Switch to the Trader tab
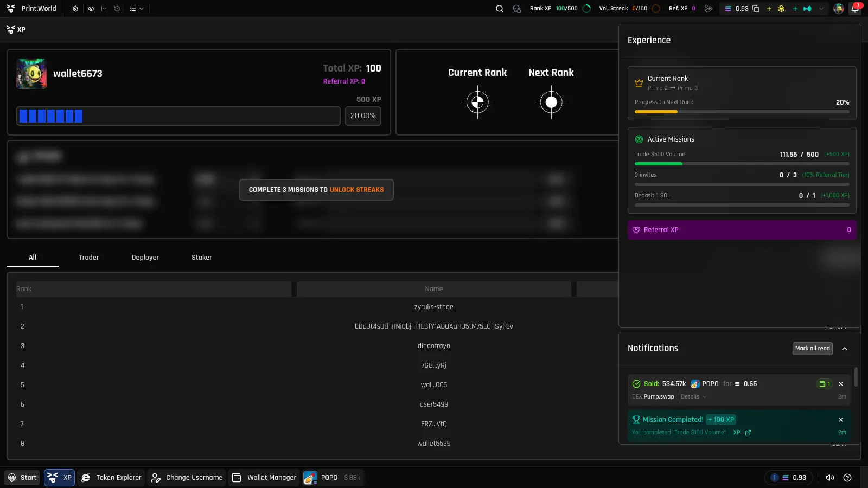The width and height of the screenshot is (868, 488). [x=89, y=258]
